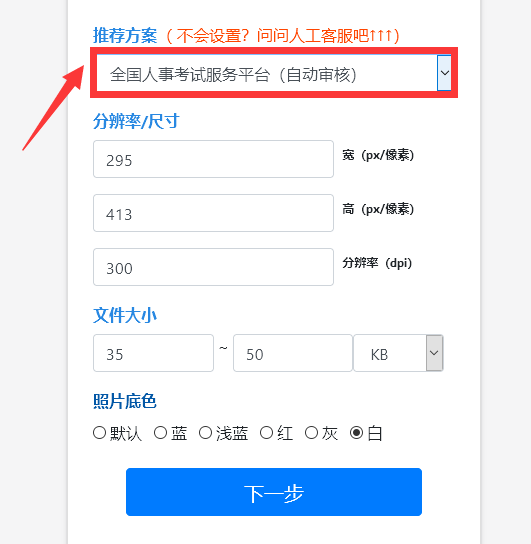Select the 白 background color radio button
The height and width of the screenshot is (544, 531).
357,433
